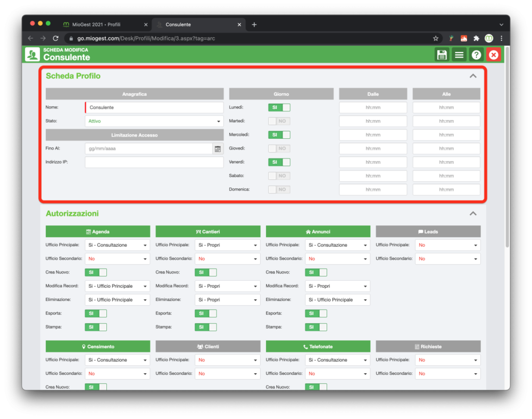
Task: Toggle Sabato availability switch
Action: 279,176
